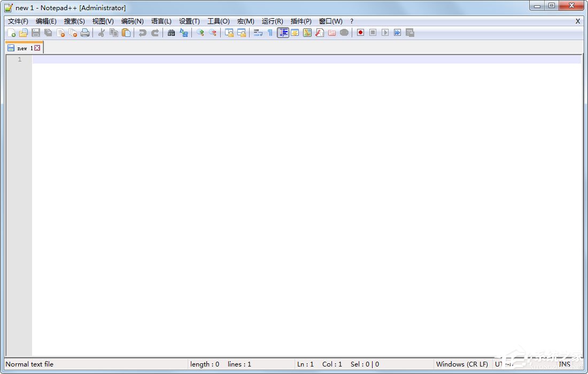Screen dimensions: 588x374
Task: Open the 语言(L) menu
Action: click(161, 21)
